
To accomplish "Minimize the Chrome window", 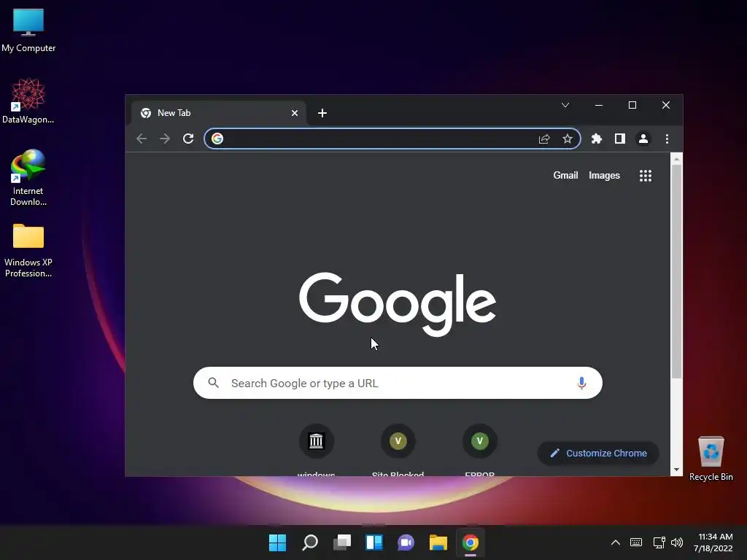I will coord(599,105).
